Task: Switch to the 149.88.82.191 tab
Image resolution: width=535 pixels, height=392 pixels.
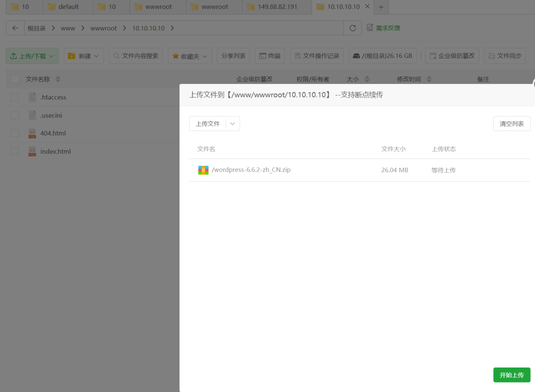Action: click(x=276, y=7)
